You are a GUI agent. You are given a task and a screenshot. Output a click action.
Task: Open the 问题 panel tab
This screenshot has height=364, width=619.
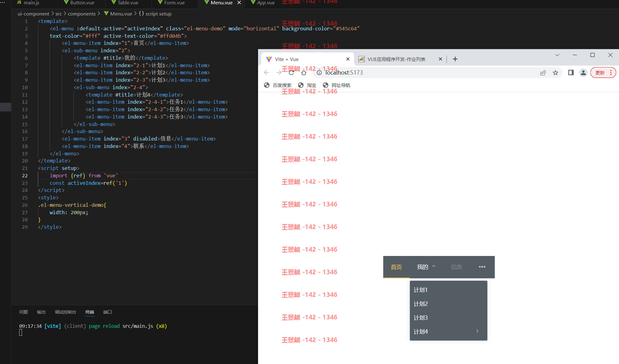click(24, 312)
